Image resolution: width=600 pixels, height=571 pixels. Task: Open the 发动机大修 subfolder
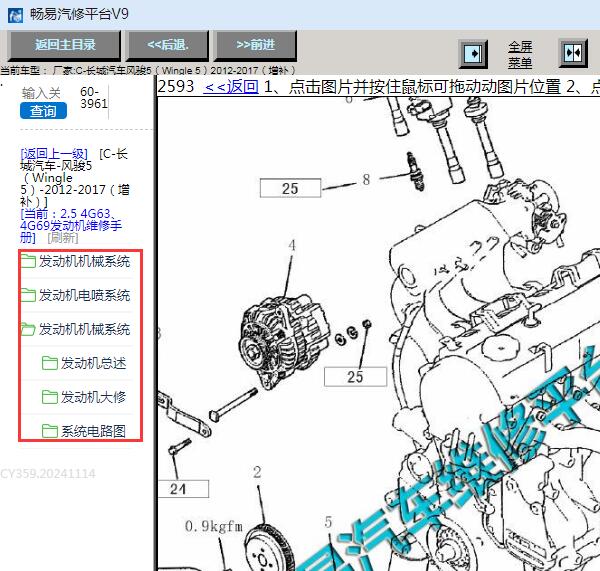coord(84,397)
